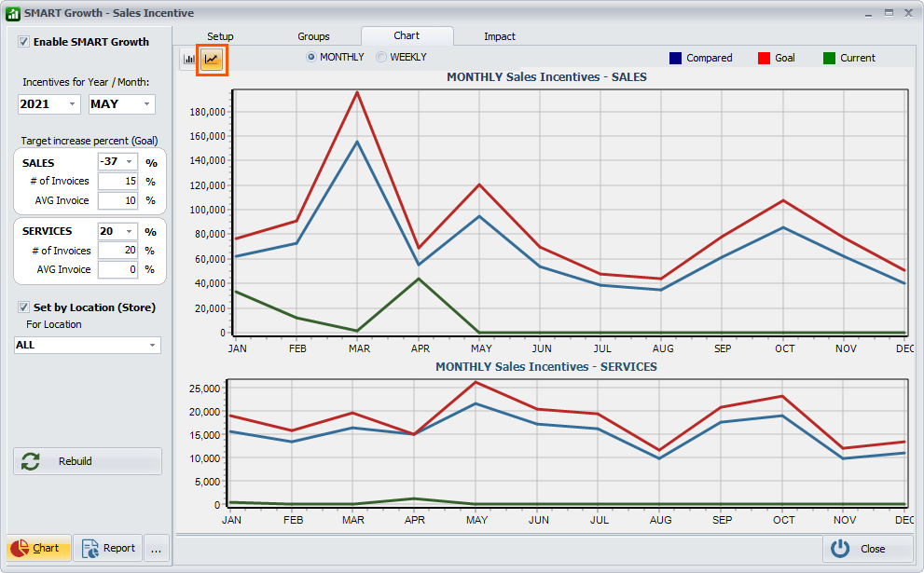Click the MONTHLY Sales Incentives - SALES chart title
Screen dimensions: 924x573
(546, 77)
